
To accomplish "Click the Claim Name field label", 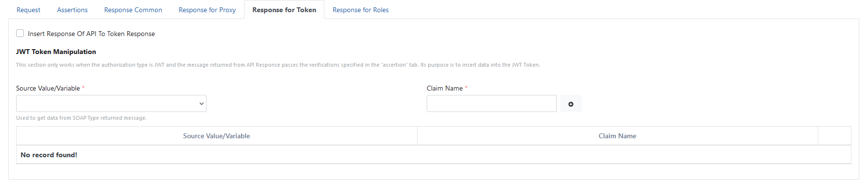I will 445,88.
